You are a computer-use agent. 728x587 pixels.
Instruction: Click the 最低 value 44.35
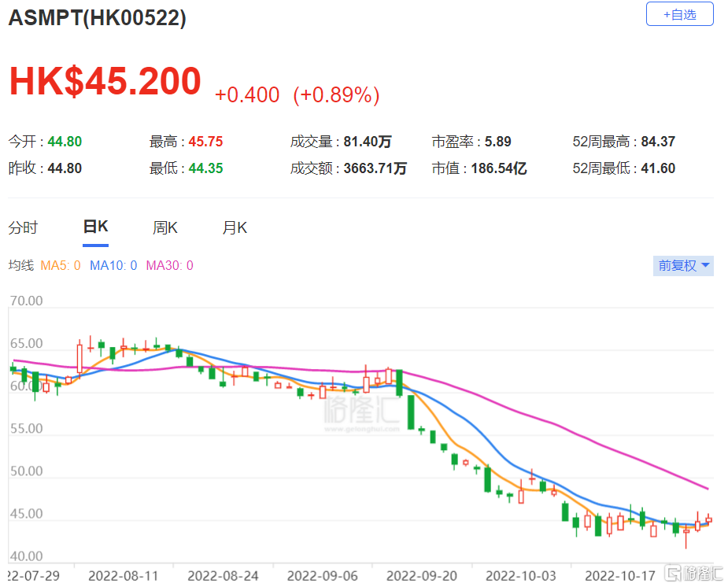click(x=205, y=168)
